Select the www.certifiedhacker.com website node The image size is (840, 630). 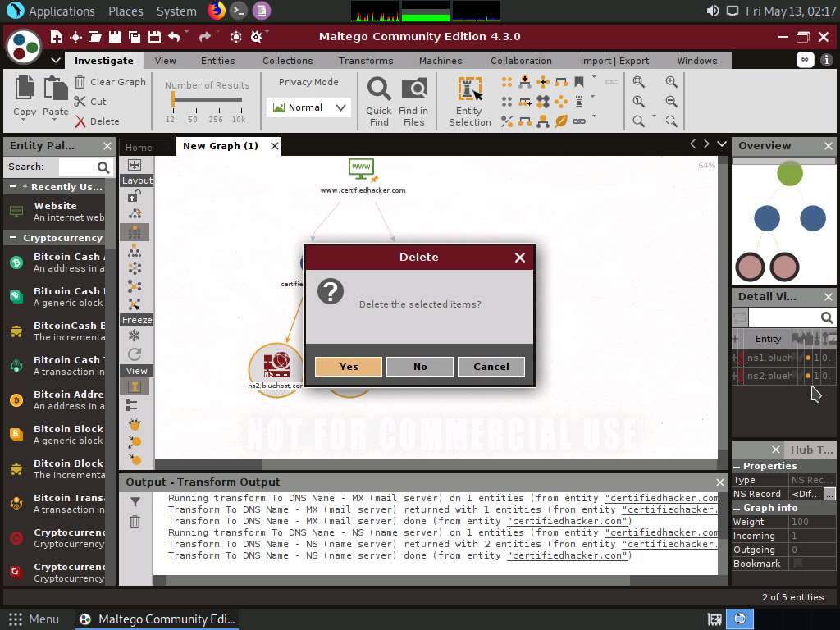(362, 176)
